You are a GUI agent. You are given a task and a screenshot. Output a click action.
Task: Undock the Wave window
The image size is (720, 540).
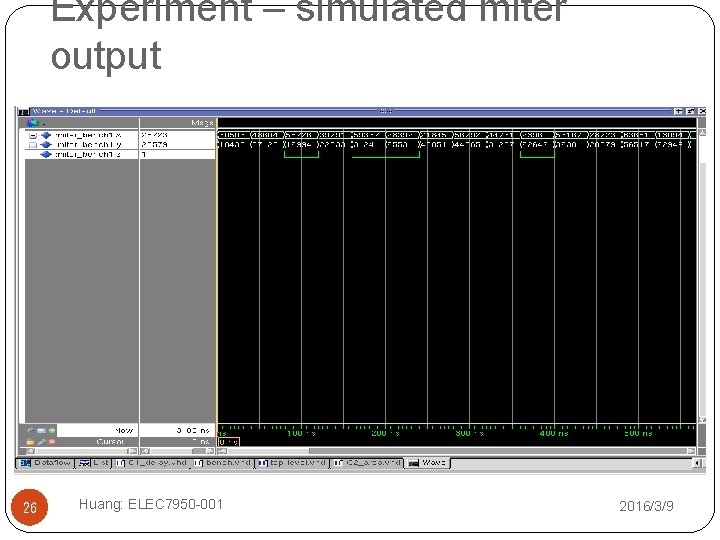coord(691,111)
